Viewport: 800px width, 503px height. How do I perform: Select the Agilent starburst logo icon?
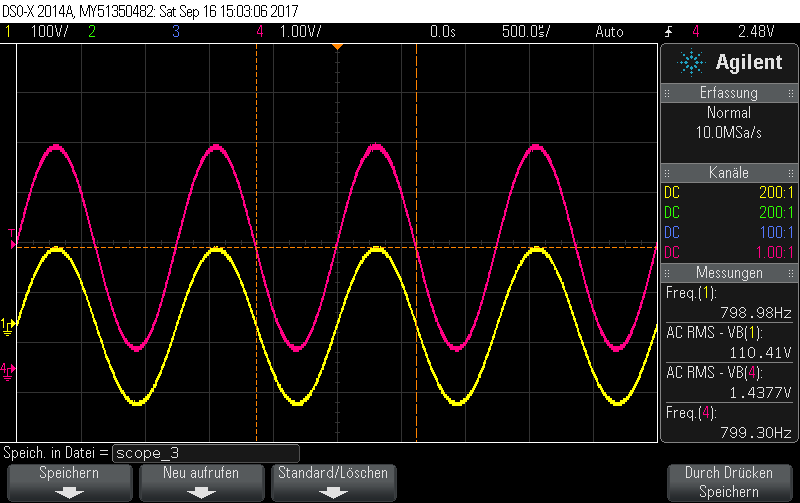691,63
